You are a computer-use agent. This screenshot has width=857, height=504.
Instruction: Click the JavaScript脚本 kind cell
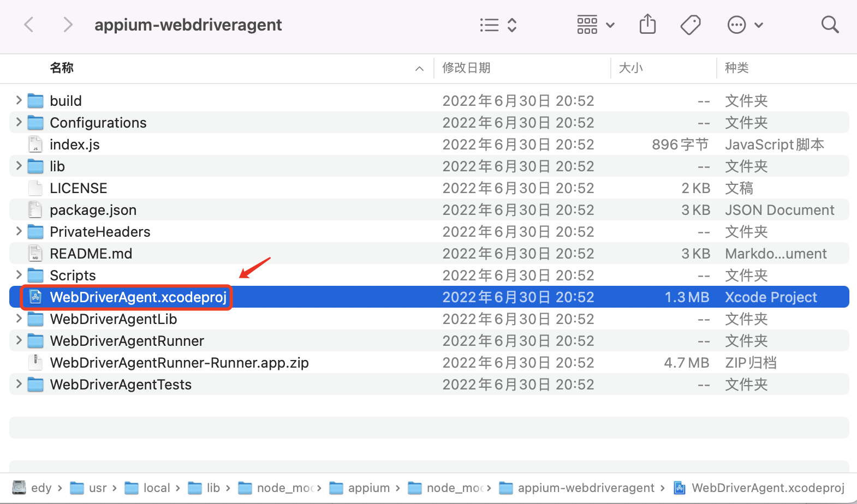click(x=775, y=145)
